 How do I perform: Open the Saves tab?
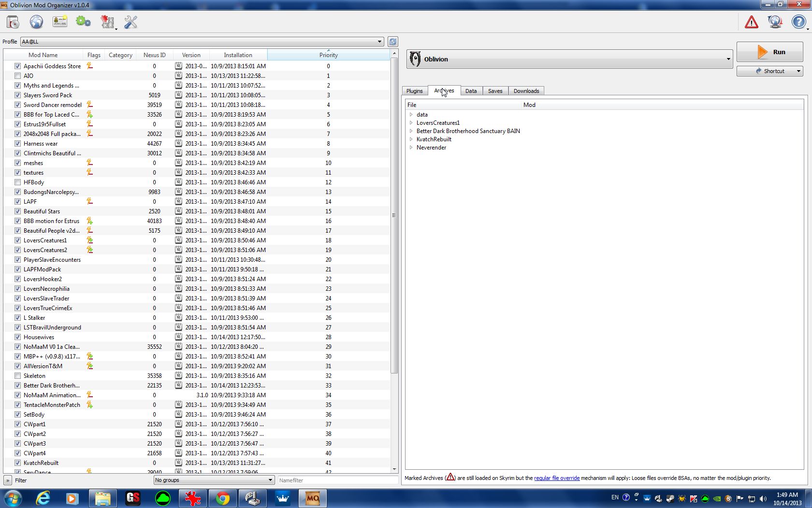tap(495, 91)
